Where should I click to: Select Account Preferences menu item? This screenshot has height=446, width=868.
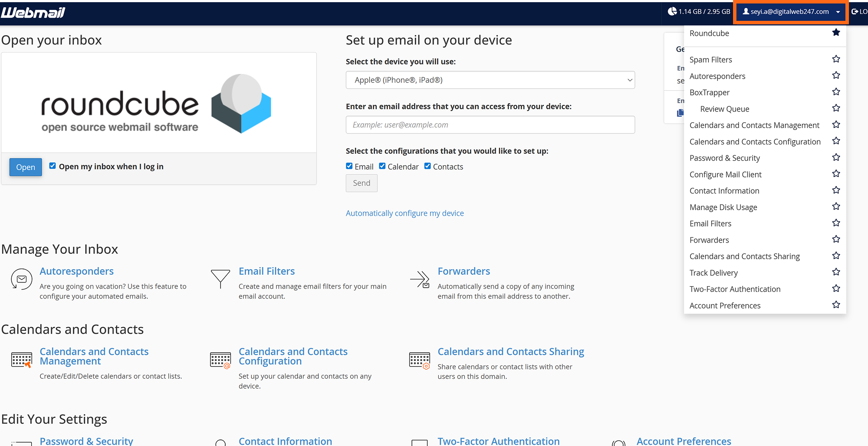tap(725, 306)
